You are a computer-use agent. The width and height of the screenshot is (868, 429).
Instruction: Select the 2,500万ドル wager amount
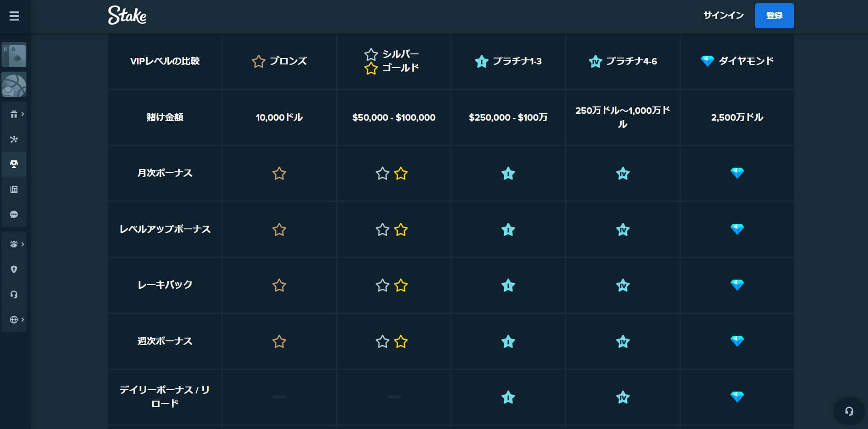[x=737, y=117]
